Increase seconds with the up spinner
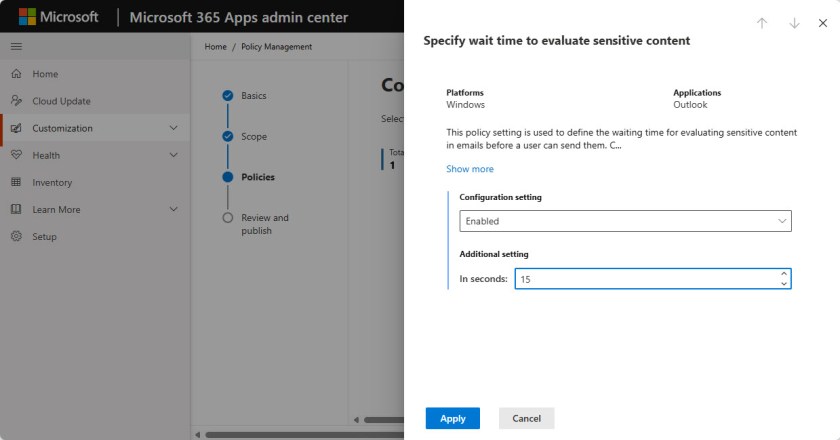Screen dimensions: 840x440 point(784,274)
